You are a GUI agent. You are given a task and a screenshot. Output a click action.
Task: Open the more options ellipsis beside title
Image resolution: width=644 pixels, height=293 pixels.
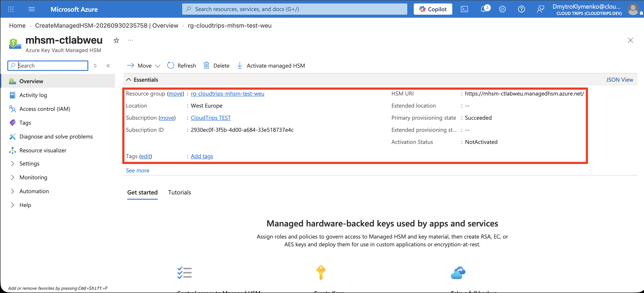click(130, 40)
